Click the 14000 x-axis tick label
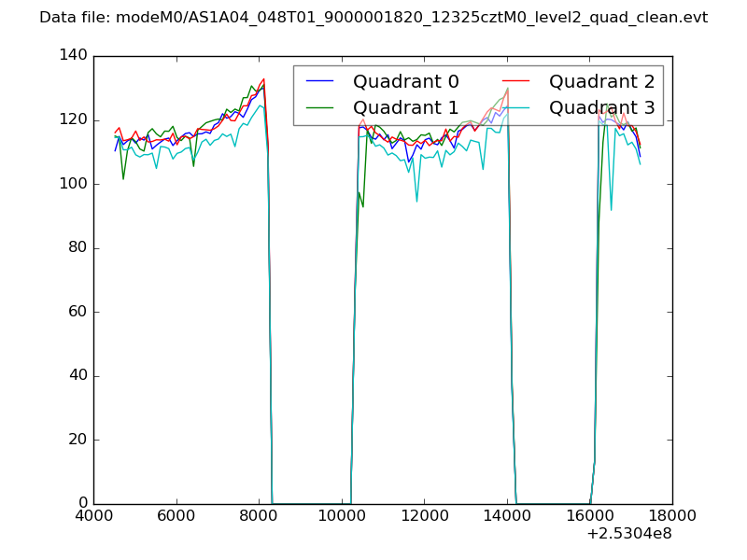The image size is (747, 560). [x=507, y=517]
